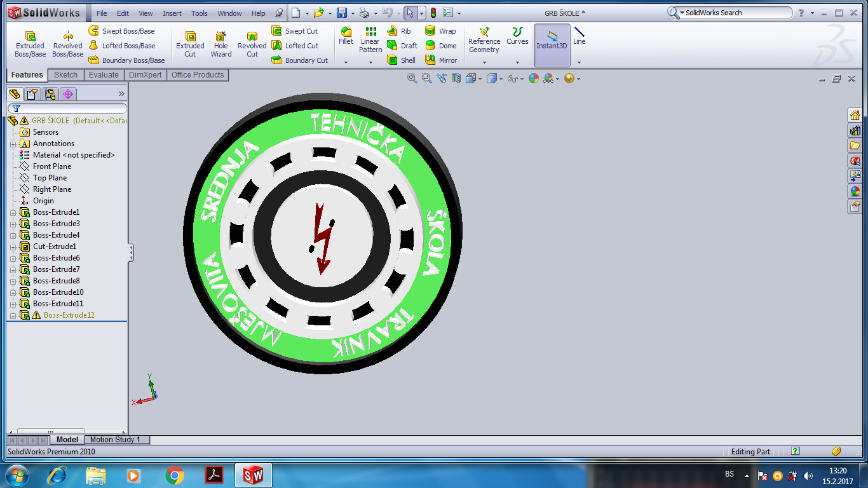Screen dimensions: 868x488
Task: Switch to the PropertyManager panel tab
Action: [32, 94]
